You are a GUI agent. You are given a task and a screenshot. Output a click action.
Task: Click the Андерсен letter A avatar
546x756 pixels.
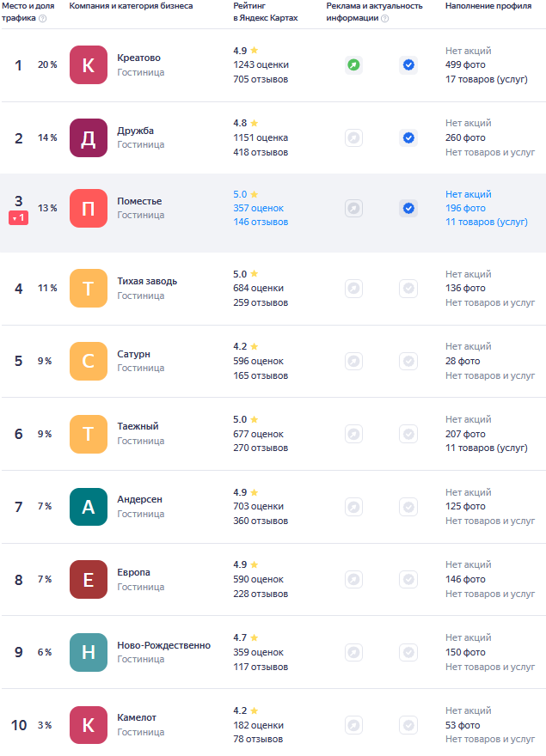click(x=89, y=507)
